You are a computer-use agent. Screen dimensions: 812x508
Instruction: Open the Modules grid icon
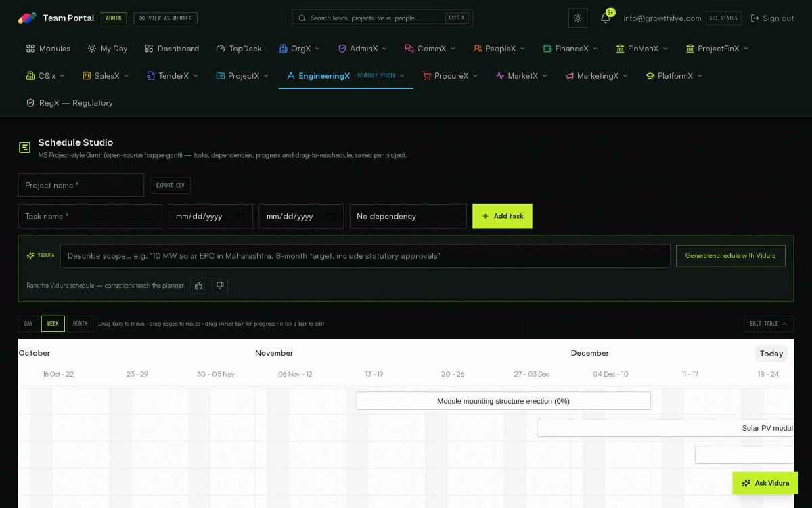pyautogui.click(x=30, y=49)
